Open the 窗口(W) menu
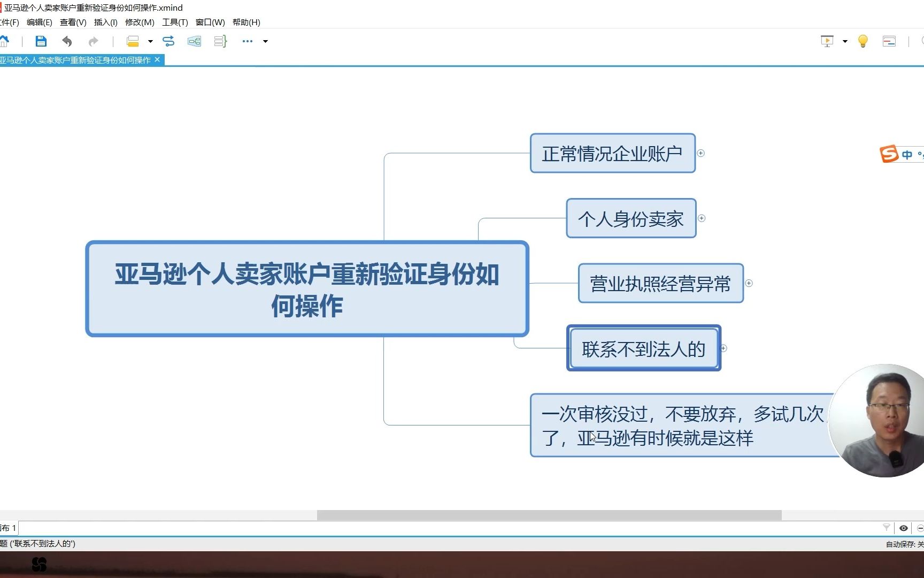This screenshot has width=924, height=578. point(210,22)
